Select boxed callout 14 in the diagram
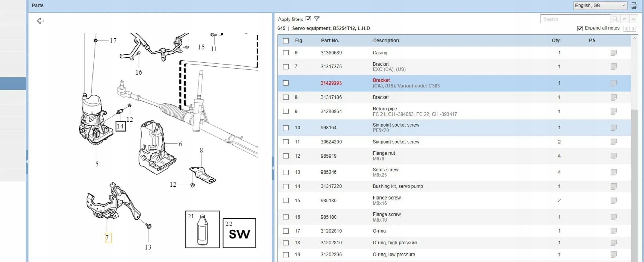The height and width of the screenshot is (262, 644). (120, 126)
